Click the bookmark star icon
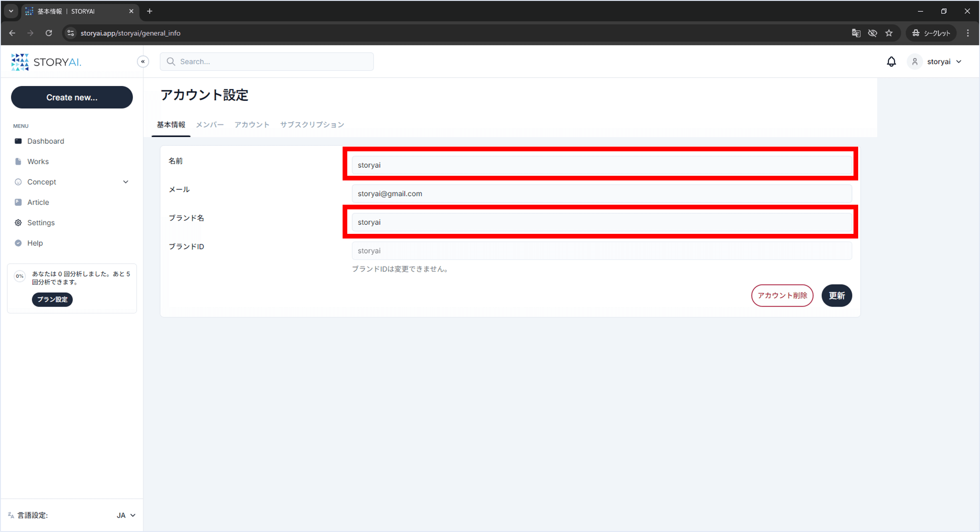980x532 pixels. [x=889, y=33]
